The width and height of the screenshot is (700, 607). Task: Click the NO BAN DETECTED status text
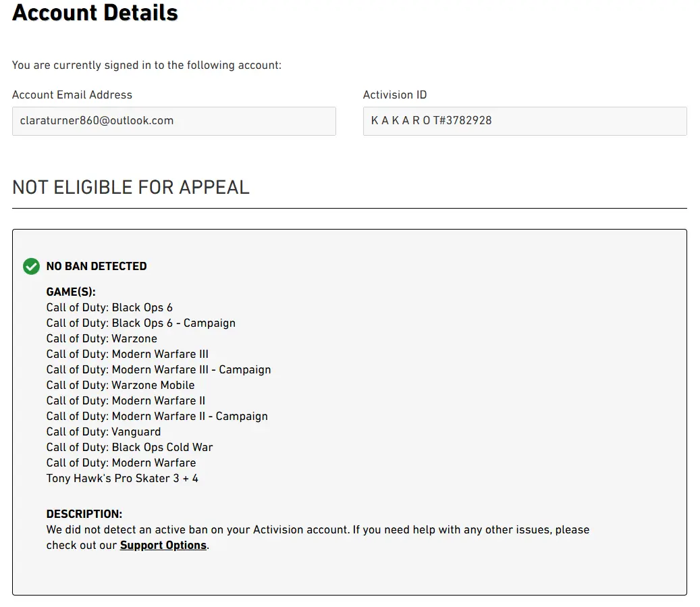click(x=97, y=266)
